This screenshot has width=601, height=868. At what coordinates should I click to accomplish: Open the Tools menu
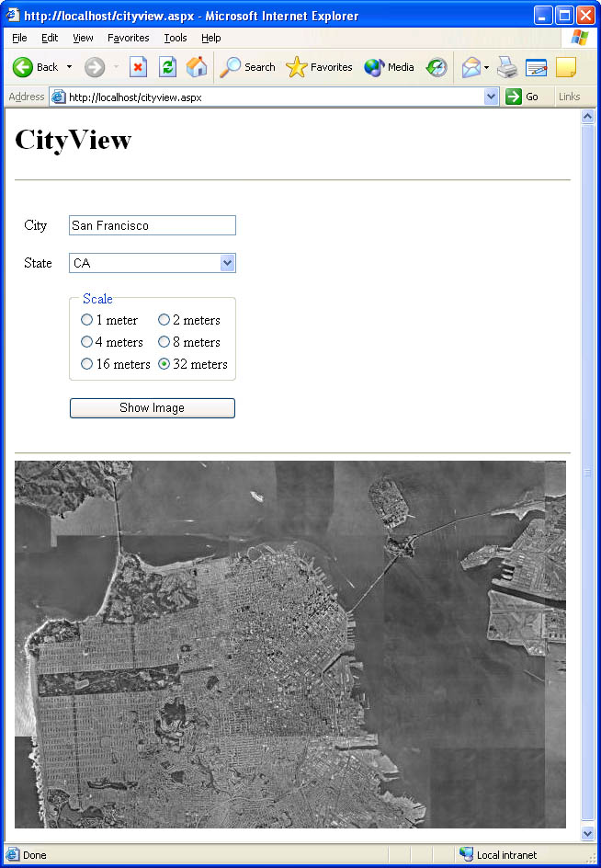tap(176, 38)
